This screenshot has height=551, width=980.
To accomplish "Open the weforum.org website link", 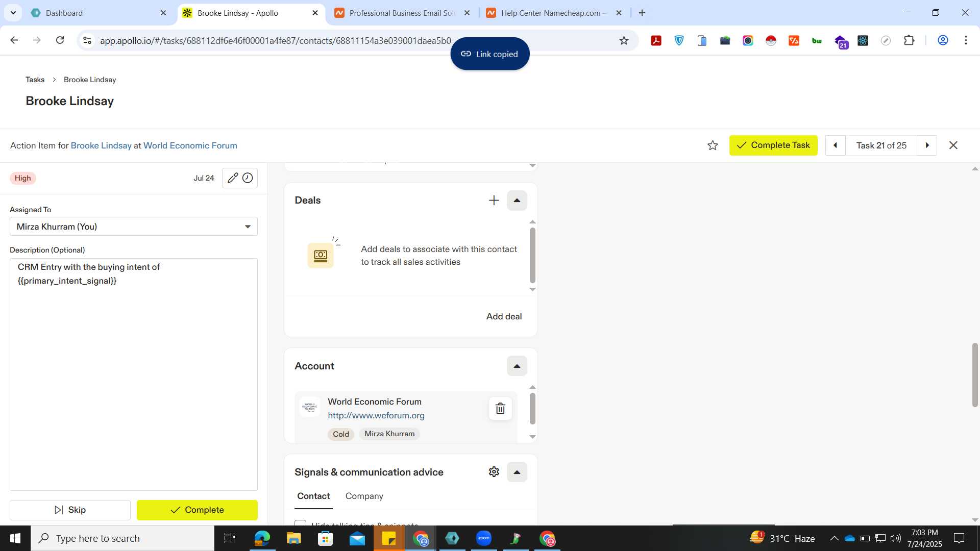I will coord(376,415).
